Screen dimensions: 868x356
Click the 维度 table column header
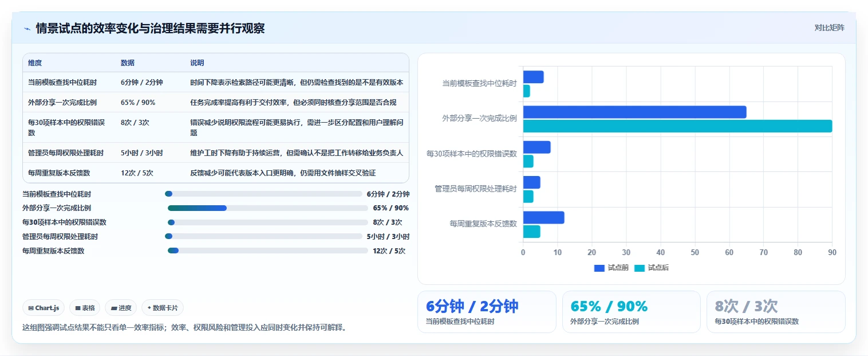(35, 63)
